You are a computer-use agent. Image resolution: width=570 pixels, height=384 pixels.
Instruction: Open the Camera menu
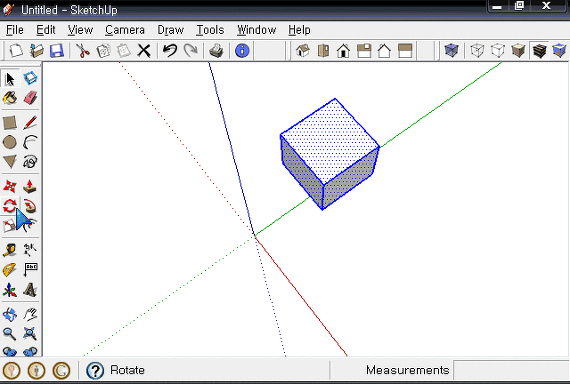pos(125,30)
